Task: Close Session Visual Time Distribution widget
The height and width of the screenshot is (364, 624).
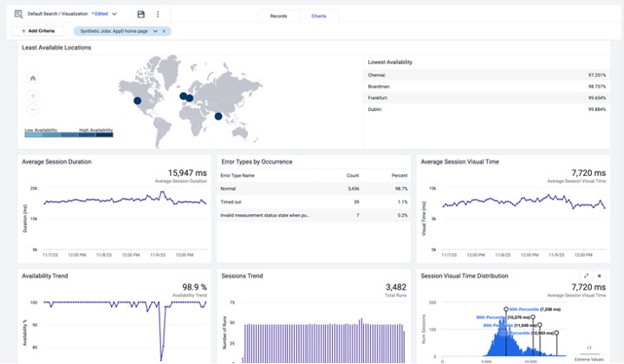Action: (600, 276)
